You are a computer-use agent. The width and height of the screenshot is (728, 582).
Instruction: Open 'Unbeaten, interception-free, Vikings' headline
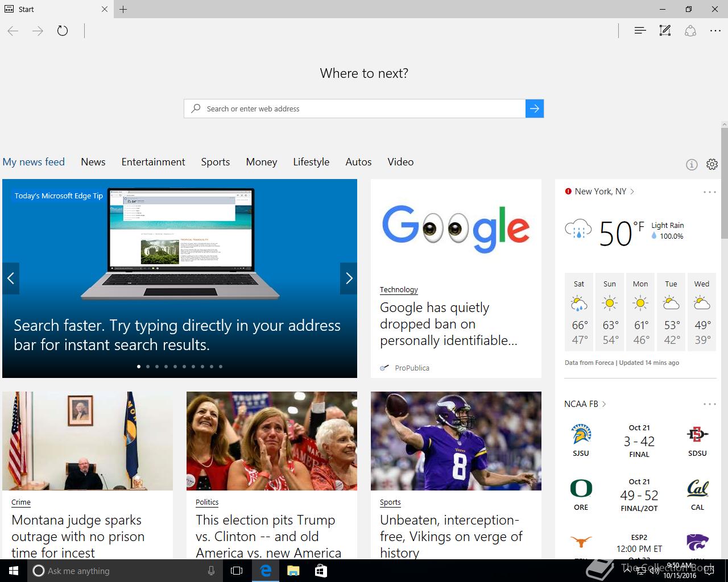451,536
